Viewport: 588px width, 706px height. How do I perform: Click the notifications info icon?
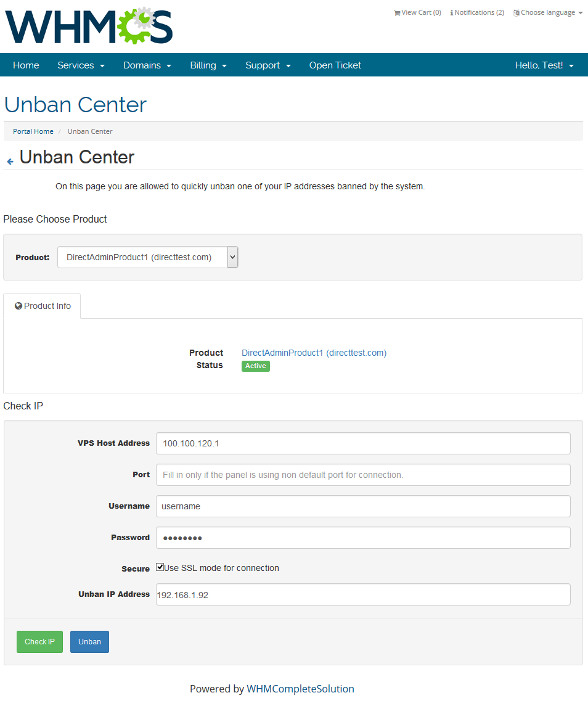click(x=452, y=12)
